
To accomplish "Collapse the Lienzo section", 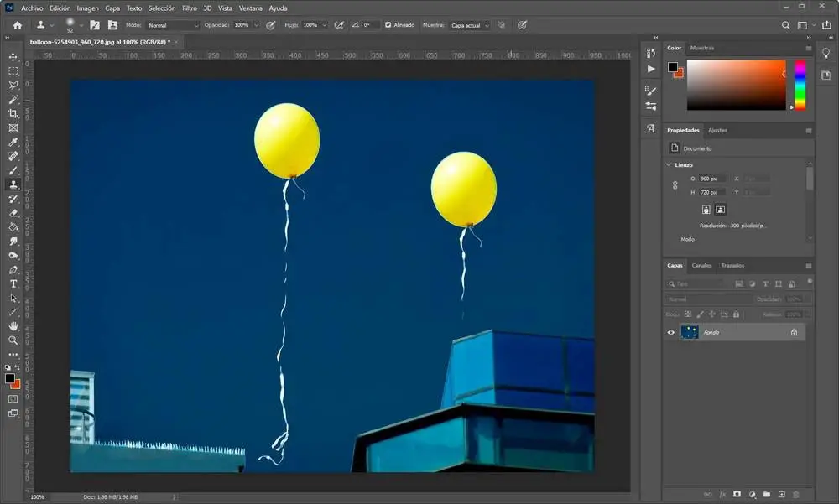I will pyautogui.click(x=669, y=164).
